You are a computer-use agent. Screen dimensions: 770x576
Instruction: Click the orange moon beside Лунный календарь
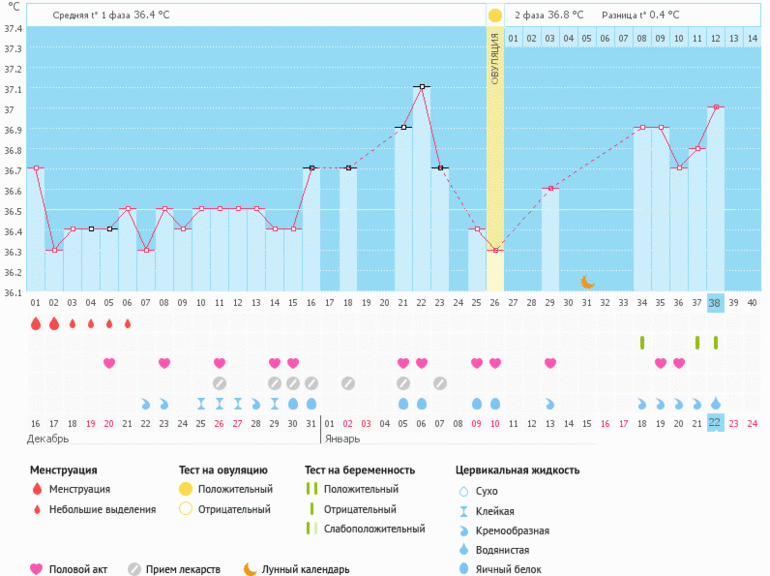249,569
